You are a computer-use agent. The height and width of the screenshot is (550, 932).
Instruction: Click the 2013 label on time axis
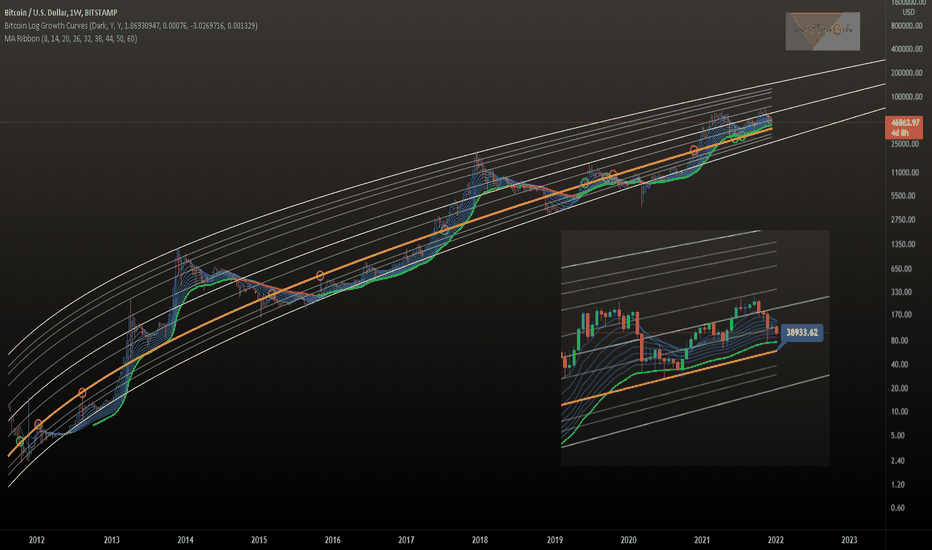112,540
